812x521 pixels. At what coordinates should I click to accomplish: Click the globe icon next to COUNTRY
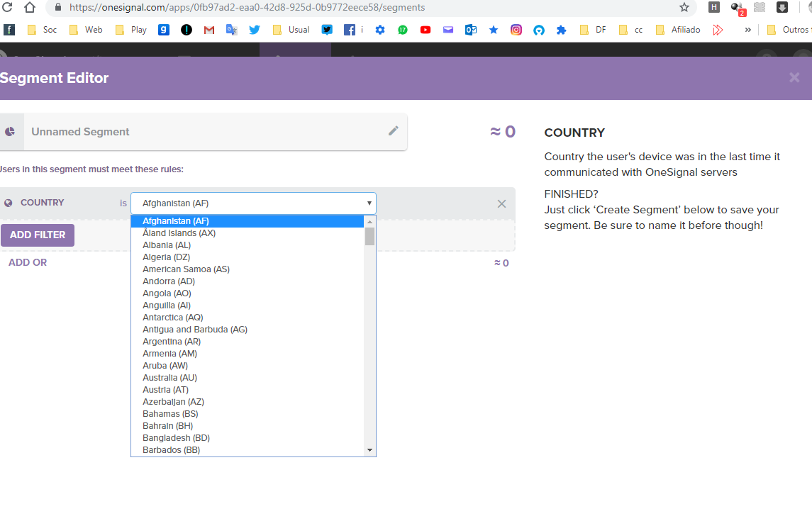tap(7, 202)
